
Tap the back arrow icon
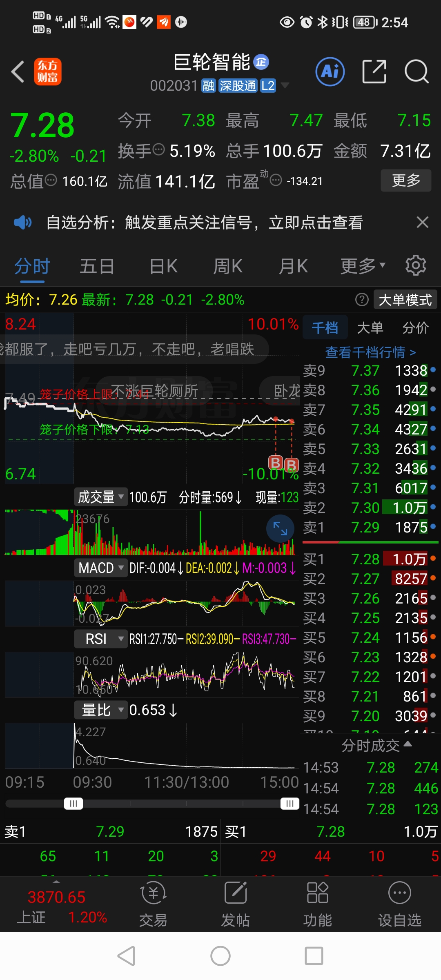click(x=18, y=72)
